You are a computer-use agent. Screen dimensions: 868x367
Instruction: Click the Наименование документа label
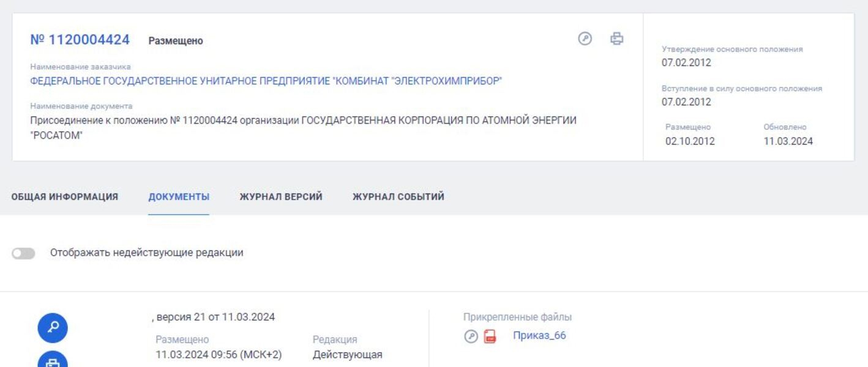81,106
